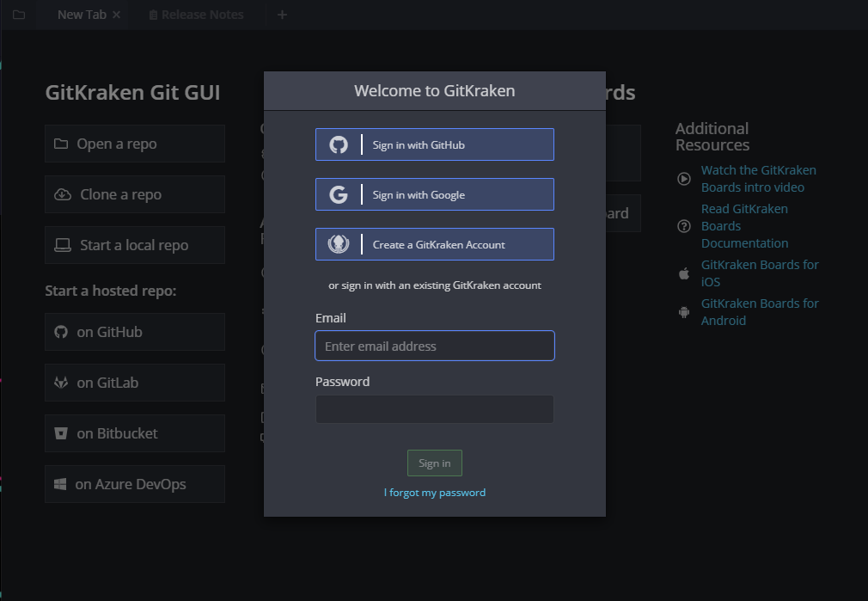Click the GitLab fox icon

tap(61, 383)
